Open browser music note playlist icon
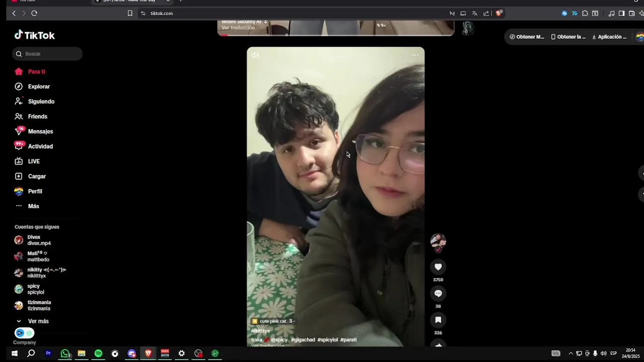644x362 pixels. 611,14
